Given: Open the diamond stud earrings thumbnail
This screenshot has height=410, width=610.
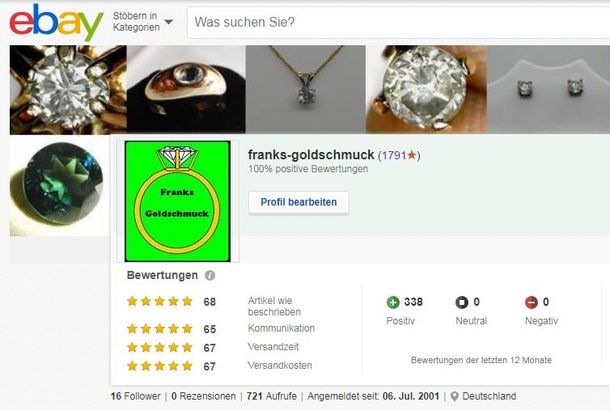Looking at the screenshot, I should pyautogui.click(x=549, y=89).
